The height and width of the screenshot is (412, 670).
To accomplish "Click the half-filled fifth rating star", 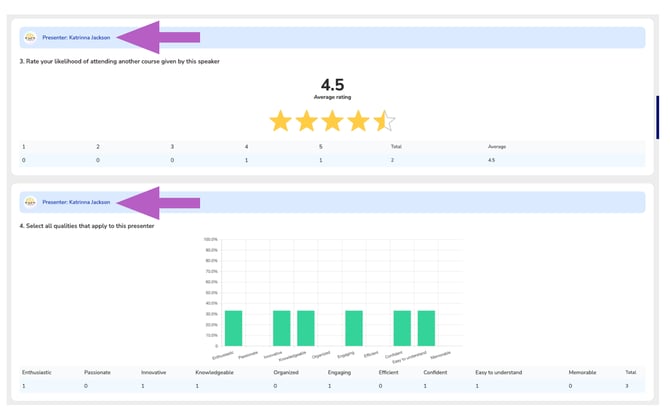I will [x=384, y=122].
